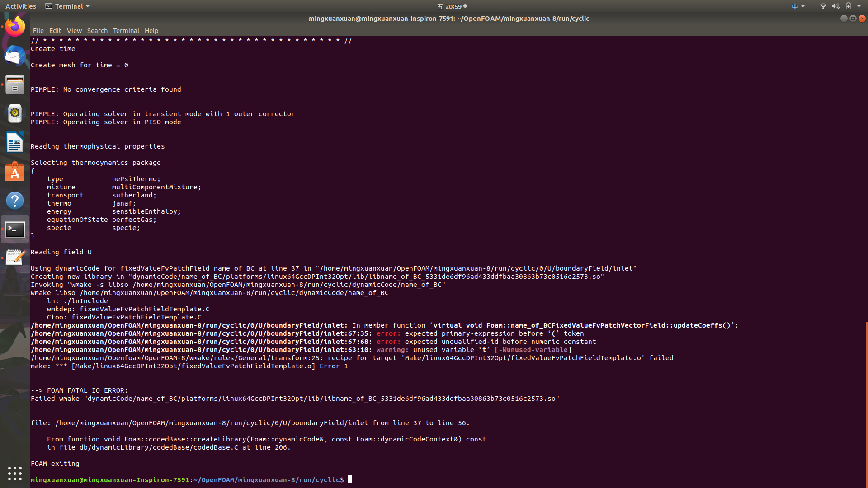This screenshot has height=488, width=868.
Task: Click 'make: *** ... Error 1' line
Action: click(189, 366)
